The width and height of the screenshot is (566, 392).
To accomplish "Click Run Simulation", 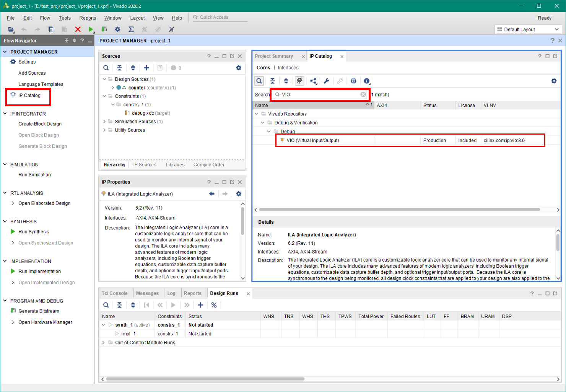I will pyautogui.click(x=34, y=175).
